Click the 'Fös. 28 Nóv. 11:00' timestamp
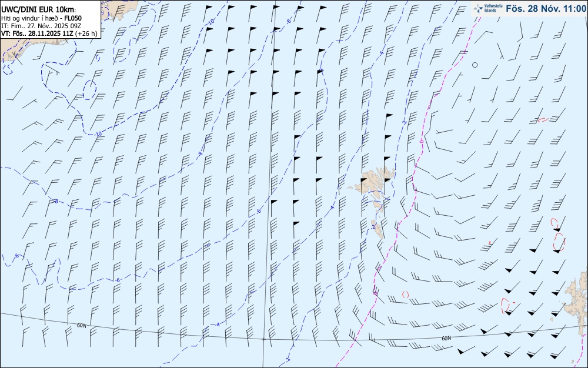The image size is (588, 368). point(546,9)
